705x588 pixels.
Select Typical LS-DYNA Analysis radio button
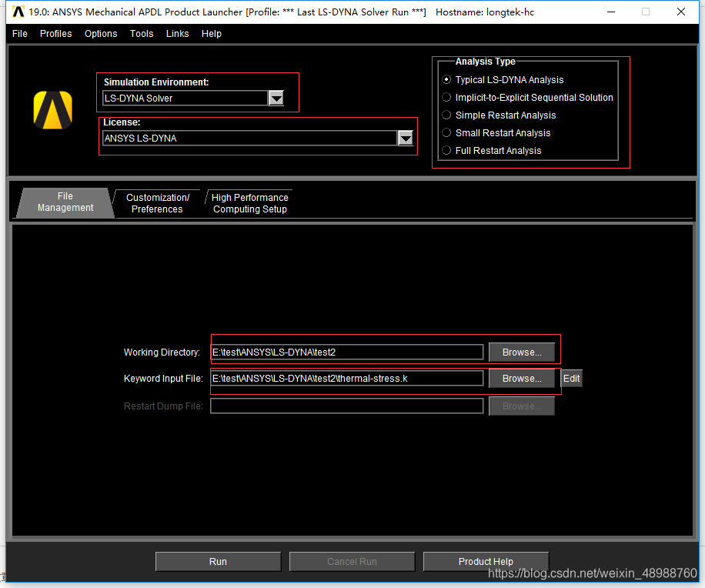446,79
